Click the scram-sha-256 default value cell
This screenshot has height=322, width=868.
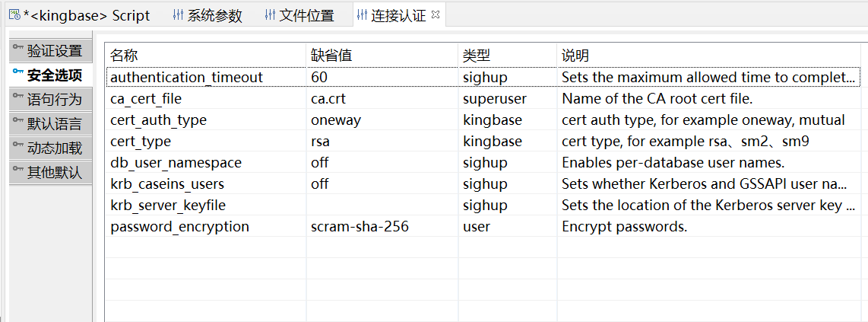point(360,227)
